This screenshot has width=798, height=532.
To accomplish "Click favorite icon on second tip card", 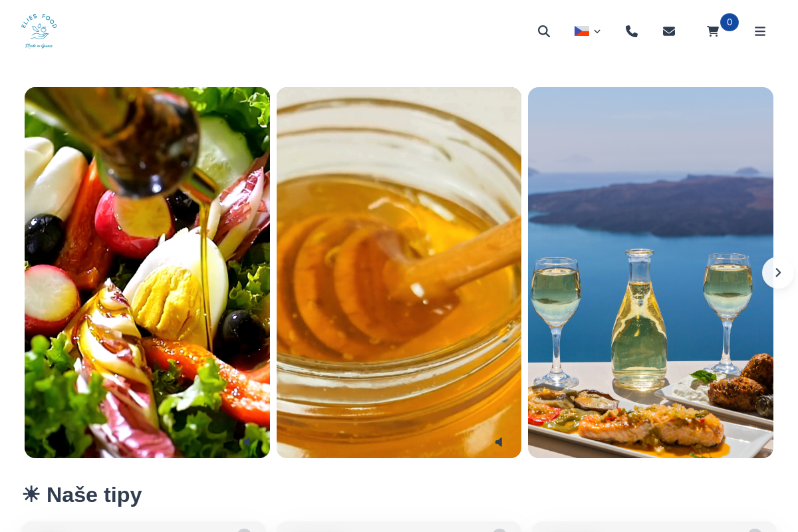I will (x=499, y=531).
